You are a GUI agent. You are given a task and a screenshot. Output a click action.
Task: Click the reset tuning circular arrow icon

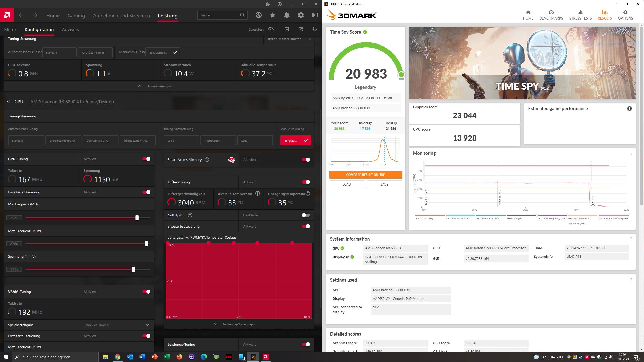[315, 29]
